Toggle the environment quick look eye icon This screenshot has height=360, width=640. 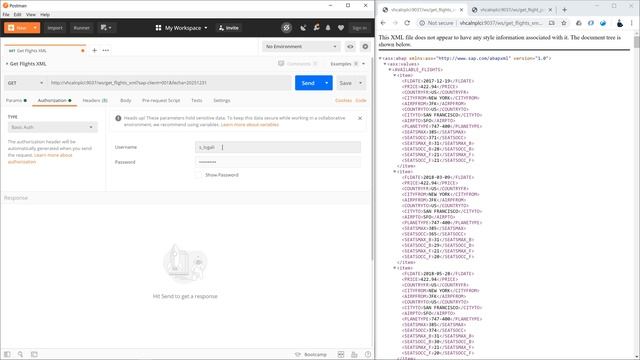[350, 47]
